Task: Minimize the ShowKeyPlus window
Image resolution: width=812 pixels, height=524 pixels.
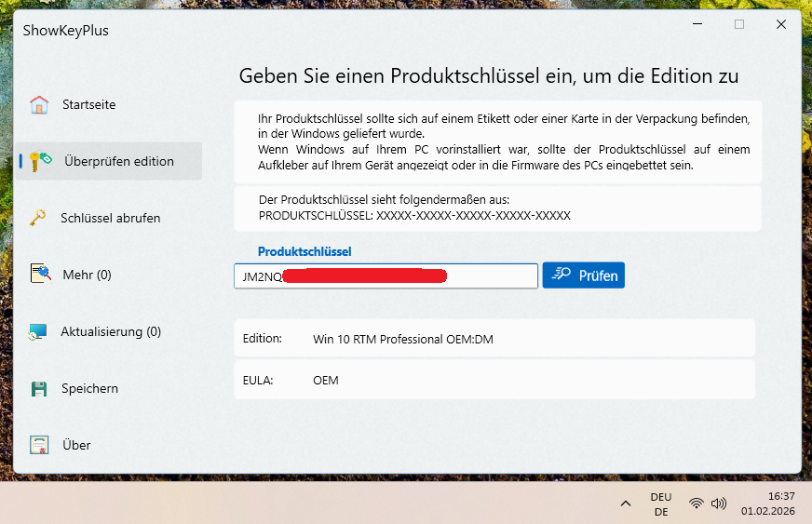Action: (x=697, y=24)
